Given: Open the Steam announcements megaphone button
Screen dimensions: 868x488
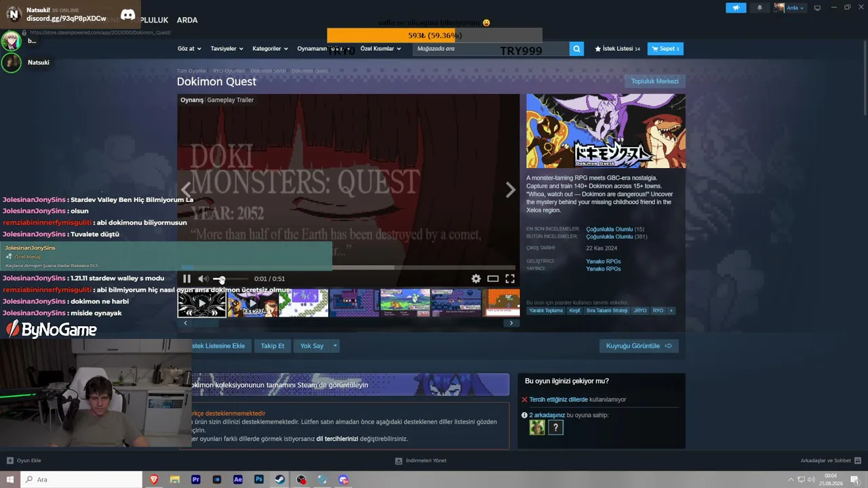Looking at the screenshot, I should [x=736, y=7].
